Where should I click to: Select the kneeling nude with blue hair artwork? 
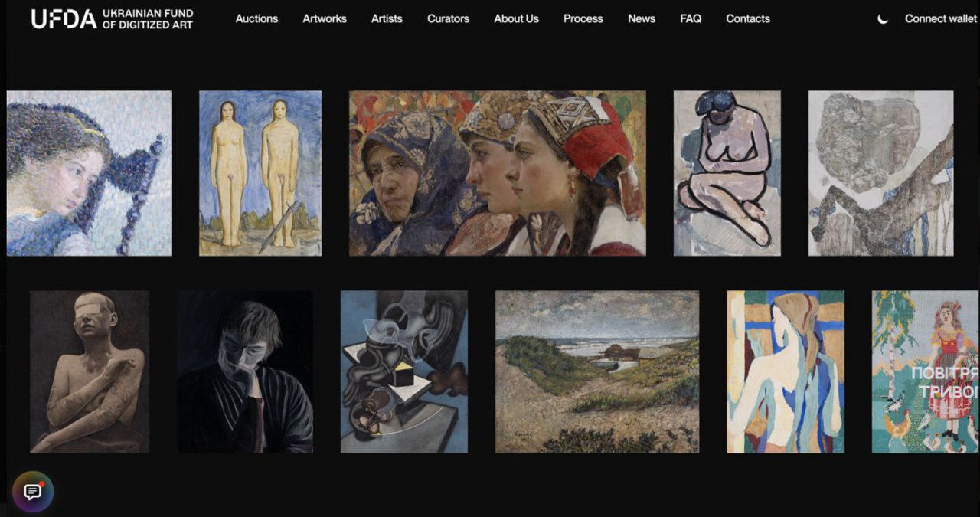click(x=727, y=173)
